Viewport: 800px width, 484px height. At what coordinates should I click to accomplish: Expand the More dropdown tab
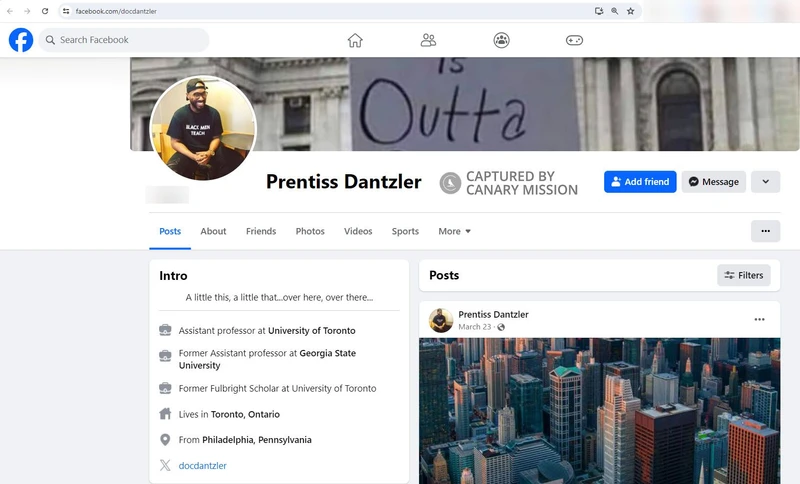pos(454,232)
